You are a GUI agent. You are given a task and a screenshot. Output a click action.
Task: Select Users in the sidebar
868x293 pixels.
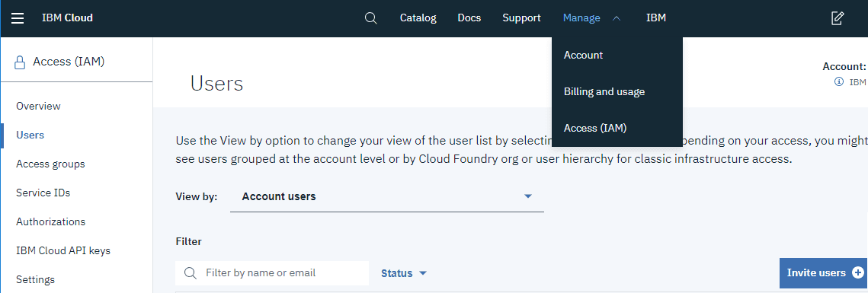pos(30,135)
